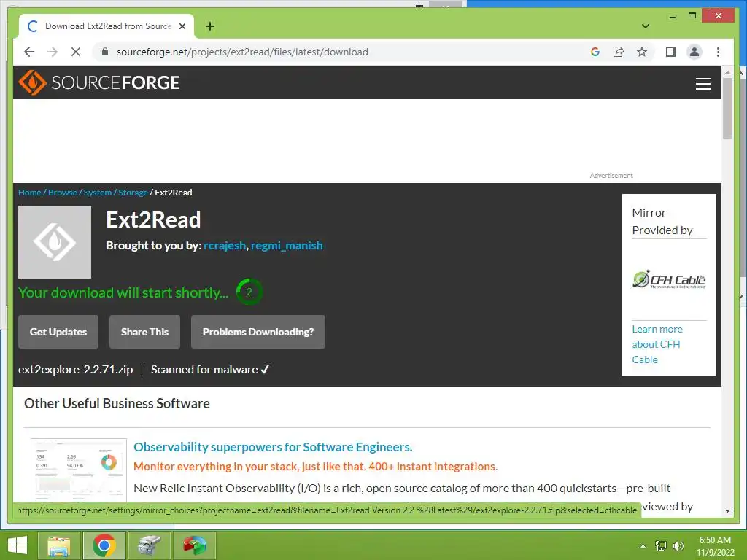This screenshot has width=747, height=560.
Task: Click the volume speaker tray icon
Action: coord(678,546)
